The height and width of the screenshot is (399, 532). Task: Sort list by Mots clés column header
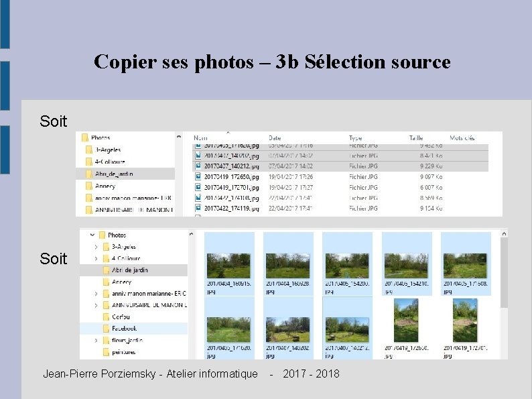(462, 138)
